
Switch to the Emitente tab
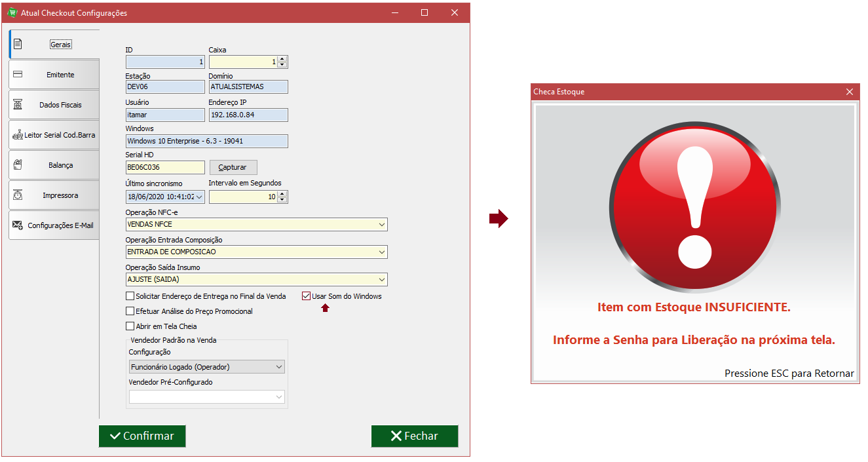54,75
